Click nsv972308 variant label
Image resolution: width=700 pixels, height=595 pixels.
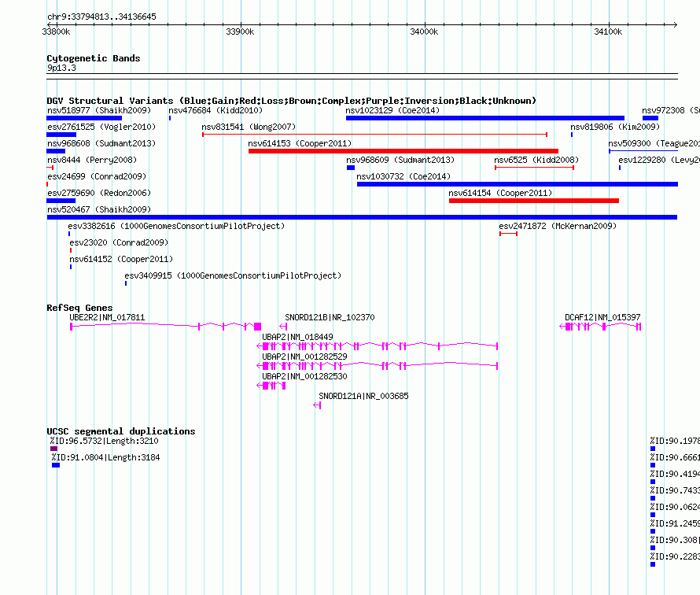671,110
